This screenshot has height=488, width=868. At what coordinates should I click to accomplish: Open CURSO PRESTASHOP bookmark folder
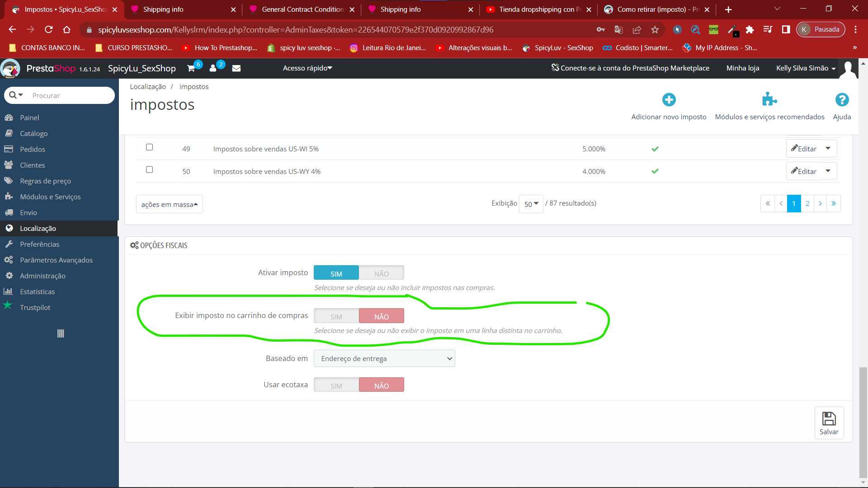pos(134,47)
